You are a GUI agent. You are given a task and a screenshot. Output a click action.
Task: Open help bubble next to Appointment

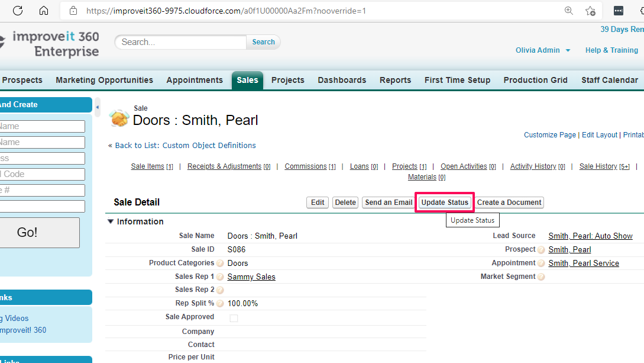541,264
